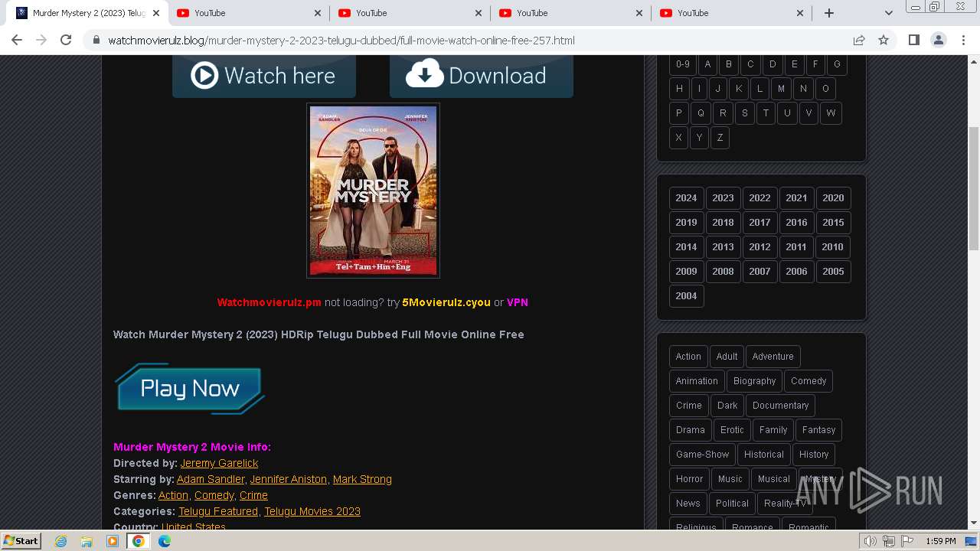
Task: Open the Murder Mystery movie poster
Action: [373, 191]
